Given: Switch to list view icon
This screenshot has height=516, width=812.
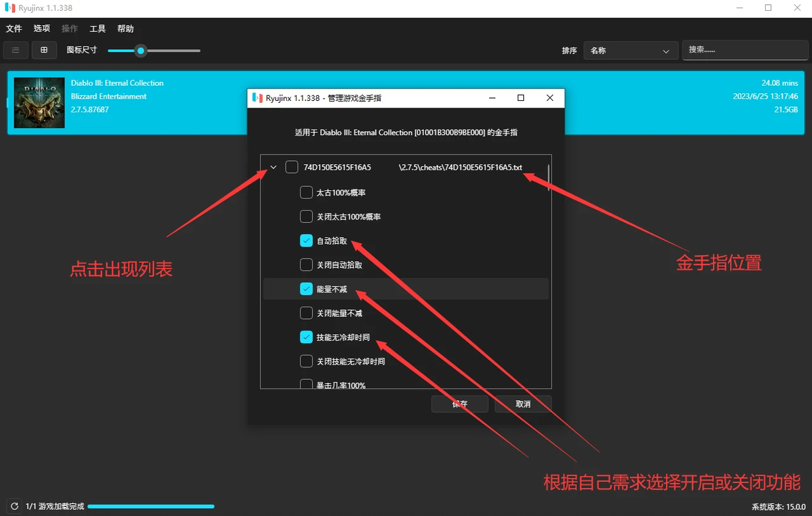Looking at the screenshot, I should point(16,50).
